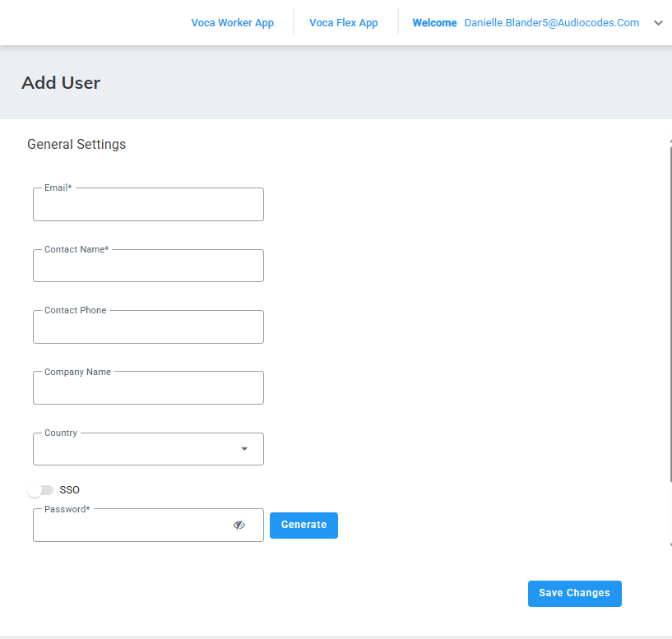
Task: Expand the user account chevron menu
Action: click(658, 23)
